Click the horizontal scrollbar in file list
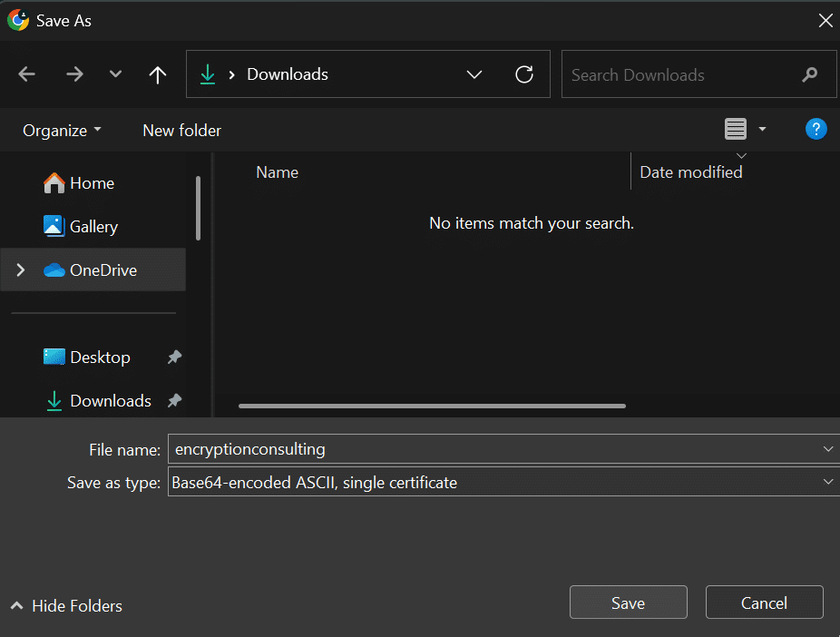The width and height of the screenshot is (840, 637). (x=432, y=407)
